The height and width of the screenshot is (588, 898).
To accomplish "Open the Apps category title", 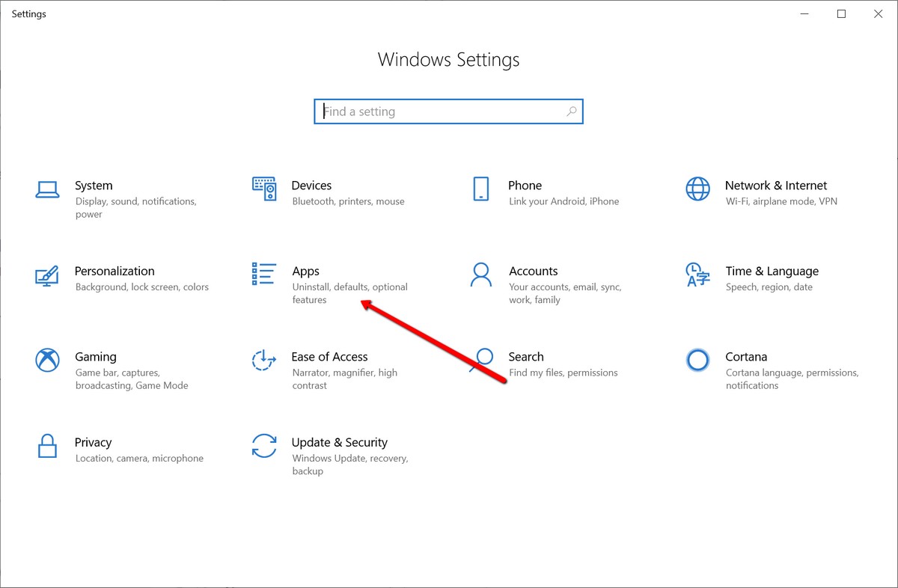I will (x=305, y=271).
